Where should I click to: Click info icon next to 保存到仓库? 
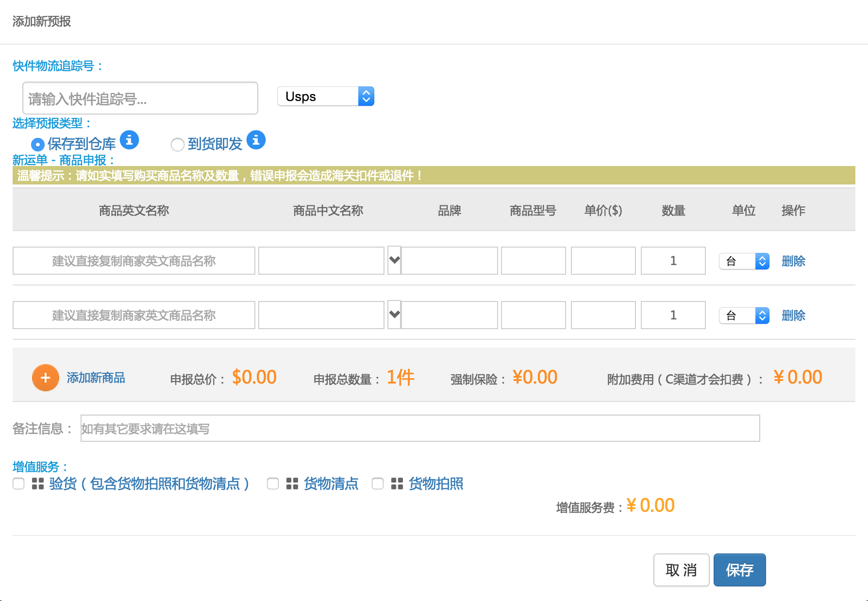129,140
